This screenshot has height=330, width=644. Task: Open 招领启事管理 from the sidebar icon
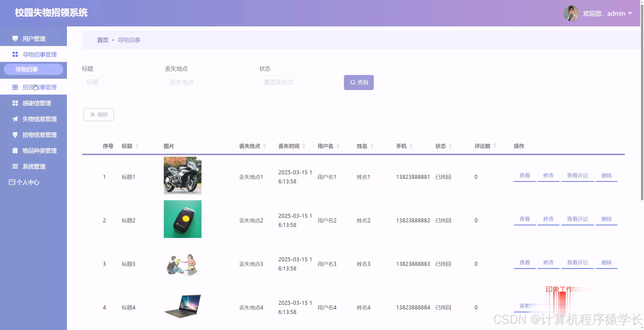point(15,87)
